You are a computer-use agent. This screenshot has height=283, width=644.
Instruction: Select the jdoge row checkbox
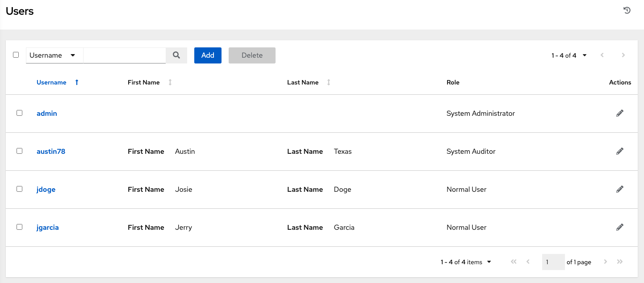(19, 189)
